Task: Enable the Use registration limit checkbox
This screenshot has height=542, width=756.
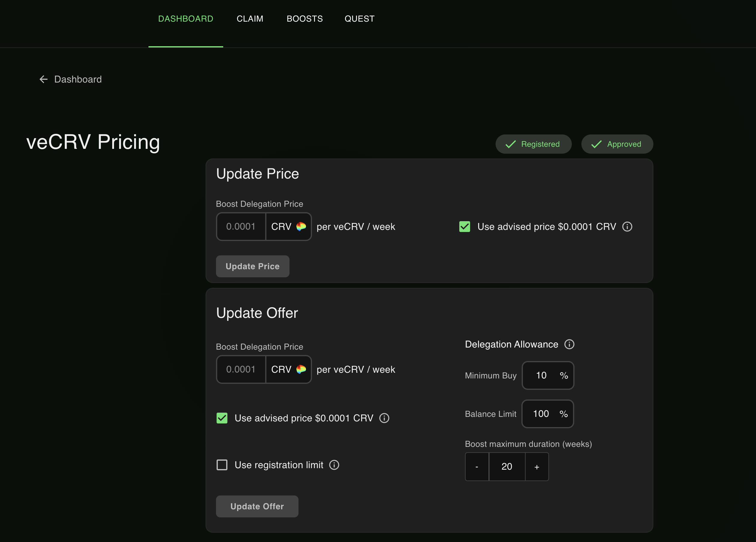Action: pyautogui.click(x=222, y=465)
